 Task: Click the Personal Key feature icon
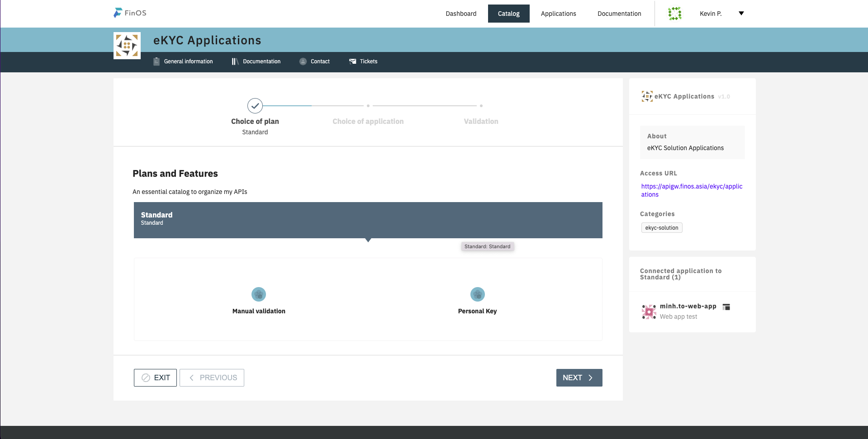(477, 294)
